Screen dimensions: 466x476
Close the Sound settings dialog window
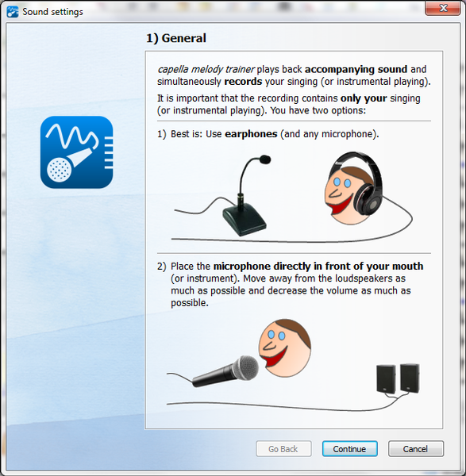click(443, 8)
